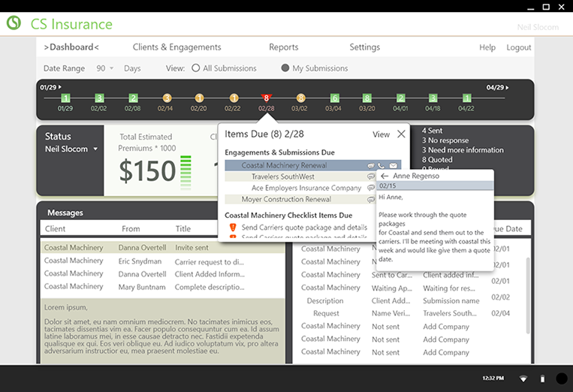Open chat bubble for Ace Employers Insurance Company
This screenshot has width=573, height=392.
(x=370, y=188)
